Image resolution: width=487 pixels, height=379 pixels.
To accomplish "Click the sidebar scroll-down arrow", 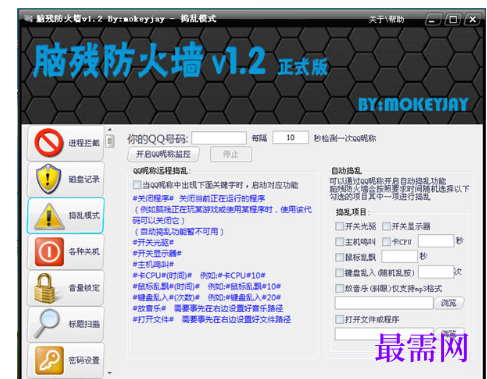I will tap(110, 373).
